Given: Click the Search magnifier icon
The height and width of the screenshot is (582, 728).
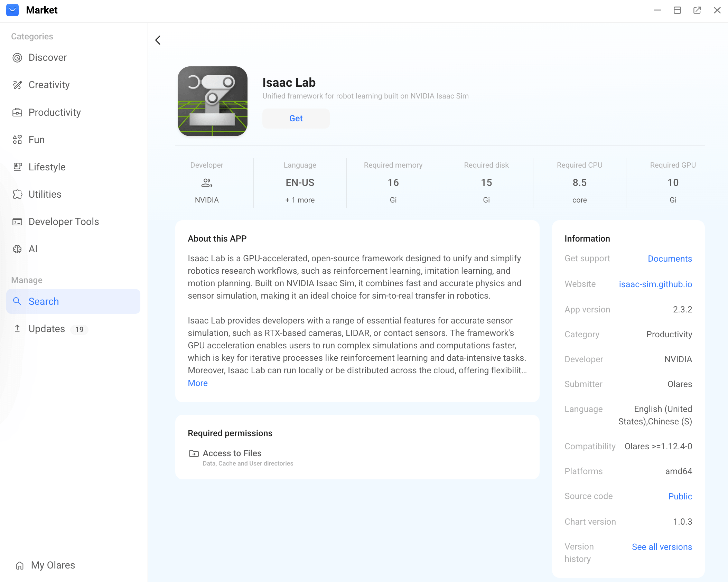Looking at the screenshot, I should click(17, 301).
